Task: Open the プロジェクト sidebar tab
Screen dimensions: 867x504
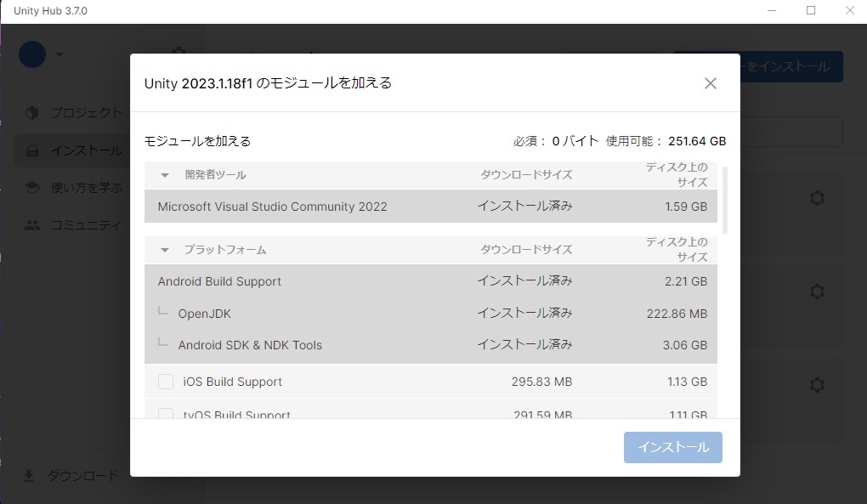Action: pyautogui.click(x=72, y=113)
